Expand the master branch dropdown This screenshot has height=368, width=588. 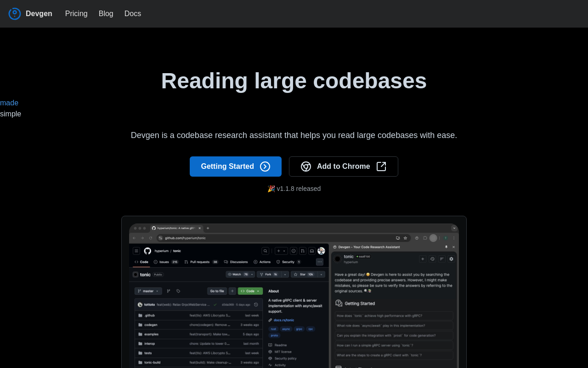coord(148,291)
